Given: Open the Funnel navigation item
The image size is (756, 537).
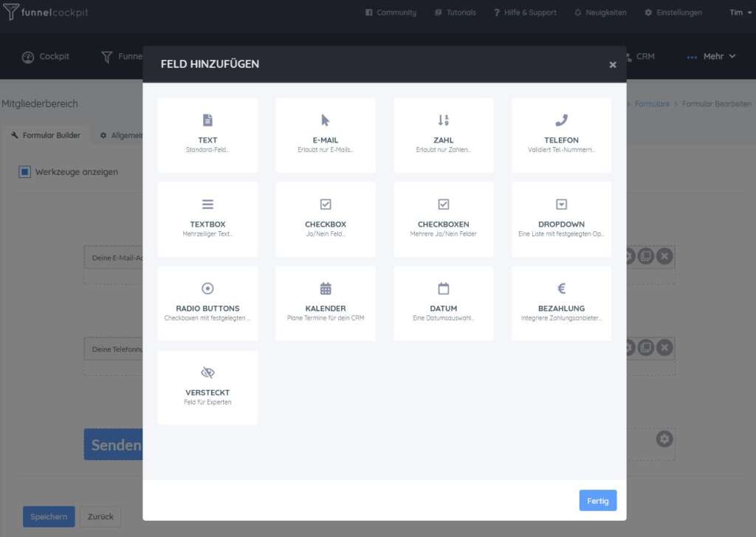Looking at the screenshot, I should [x=122, y=56].
